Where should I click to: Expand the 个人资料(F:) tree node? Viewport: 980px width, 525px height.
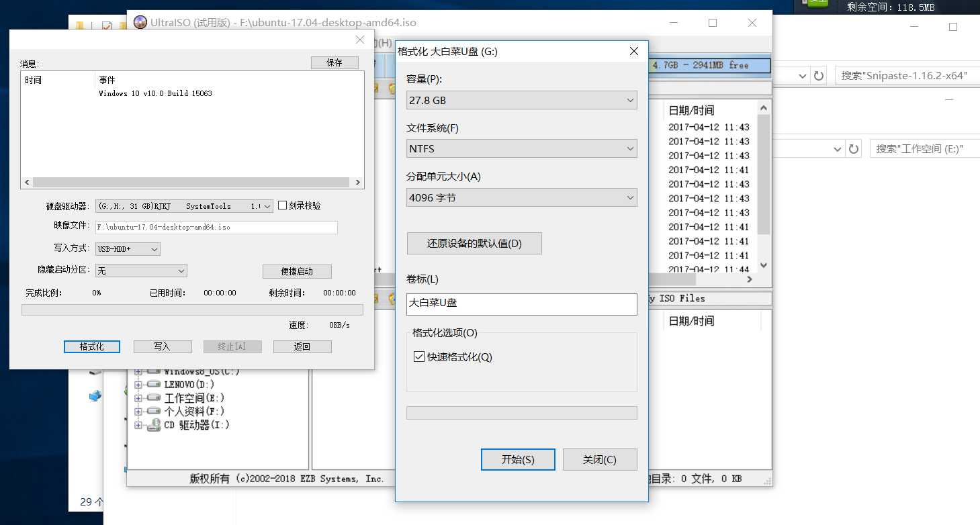tap(138, 412)
